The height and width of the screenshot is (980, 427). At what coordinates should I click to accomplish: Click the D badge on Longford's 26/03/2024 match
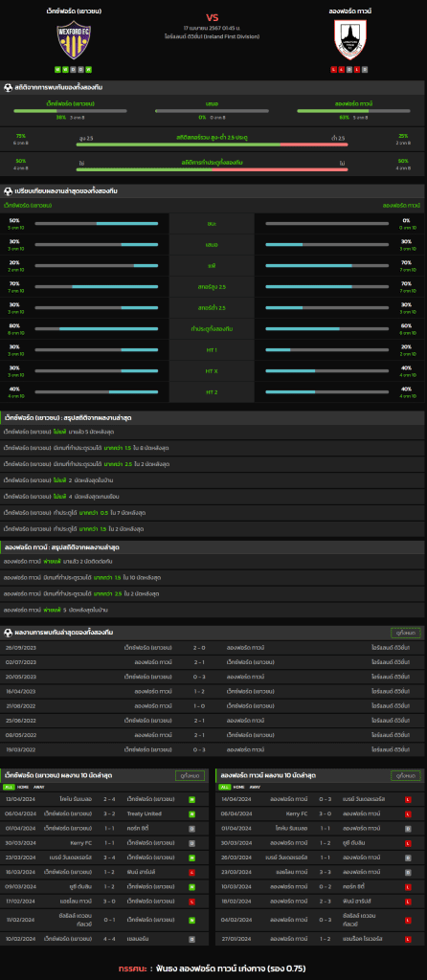[408, 857]
